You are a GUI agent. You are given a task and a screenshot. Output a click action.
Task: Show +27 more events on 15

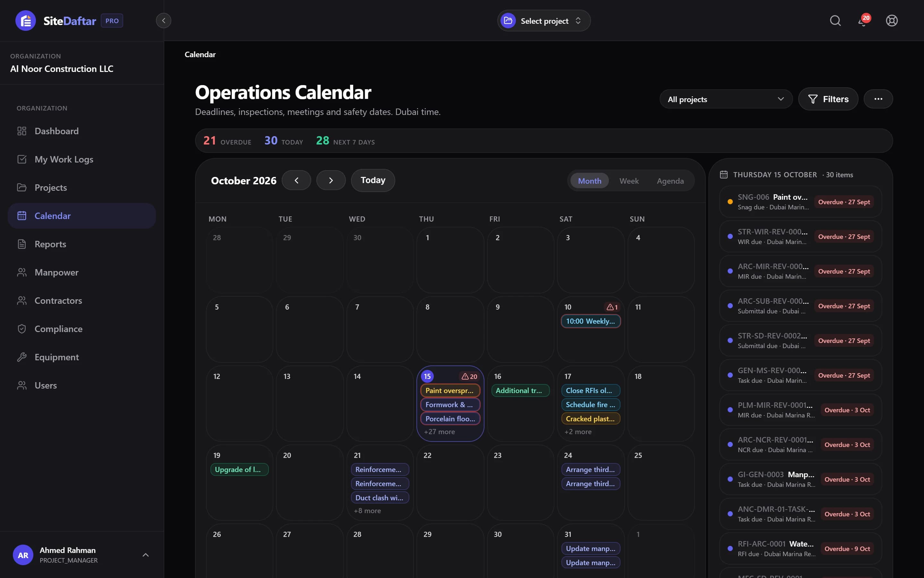coord(439,432)
